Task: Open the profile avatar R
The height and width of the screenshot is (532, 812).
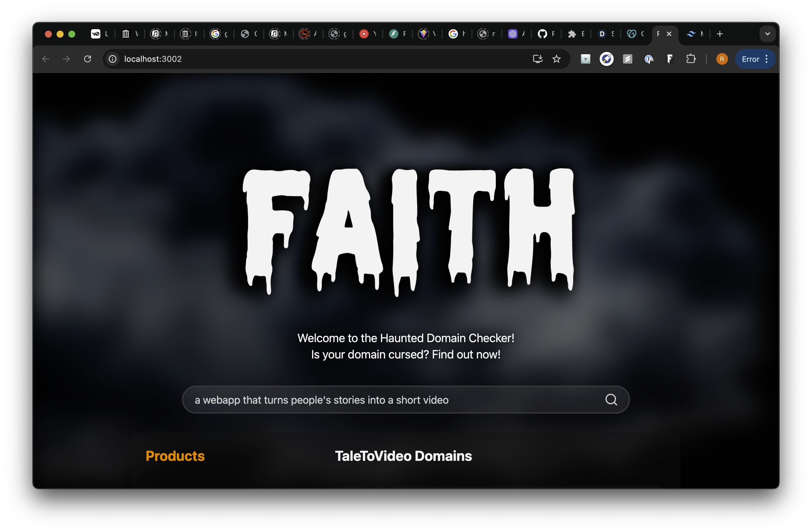Action: 722,59
